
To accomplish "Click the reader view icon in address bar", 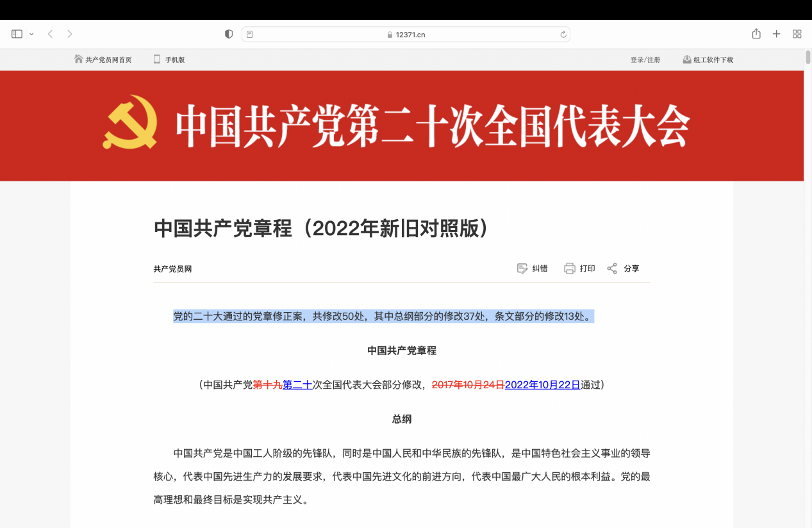I will (x=250, y=35).
